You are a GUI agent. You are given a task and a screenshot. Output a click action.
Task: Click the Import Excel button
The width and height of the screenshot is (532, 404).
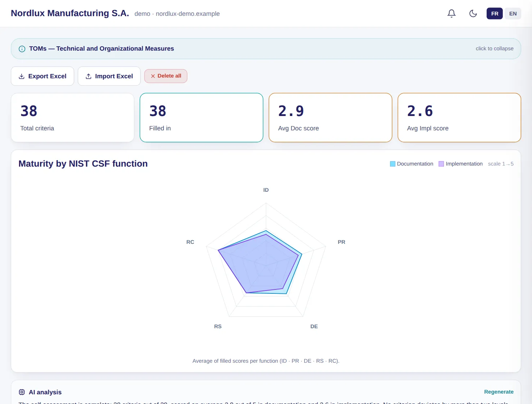point(109,76)
